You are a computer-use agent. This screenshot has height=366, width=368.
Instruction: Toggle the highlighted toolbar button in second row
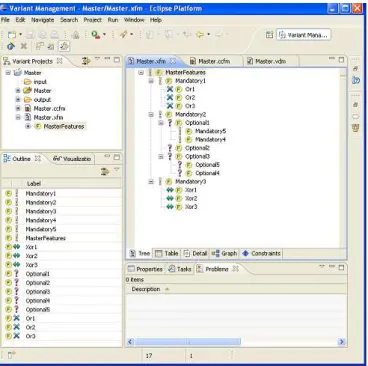coord(64,46)
